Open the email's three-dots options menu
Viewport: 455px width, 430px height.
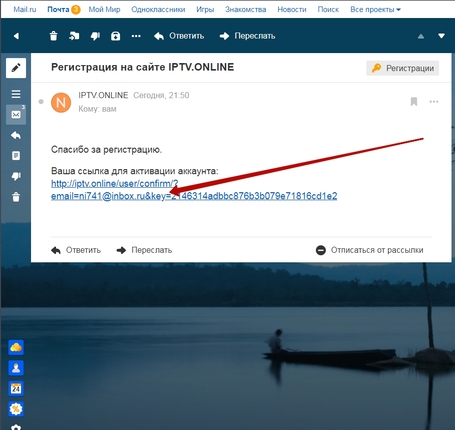(434, 102)
